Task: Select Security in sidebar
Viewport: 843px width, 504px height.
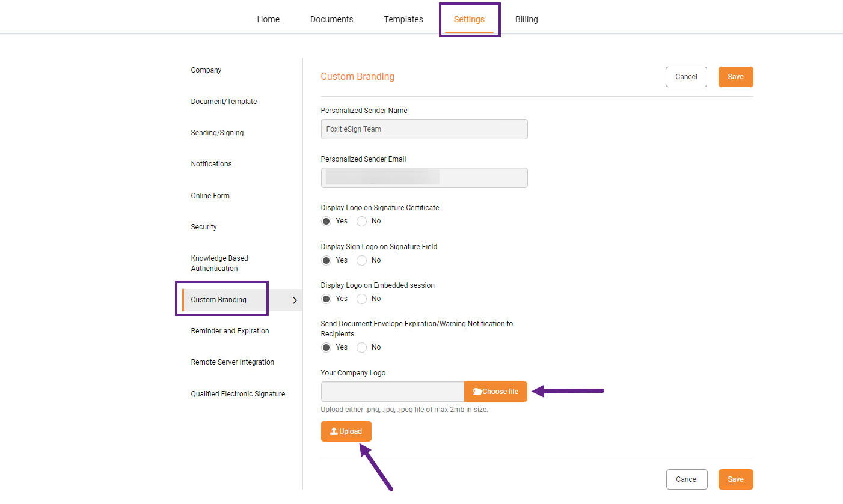Action: pos(204,227)
